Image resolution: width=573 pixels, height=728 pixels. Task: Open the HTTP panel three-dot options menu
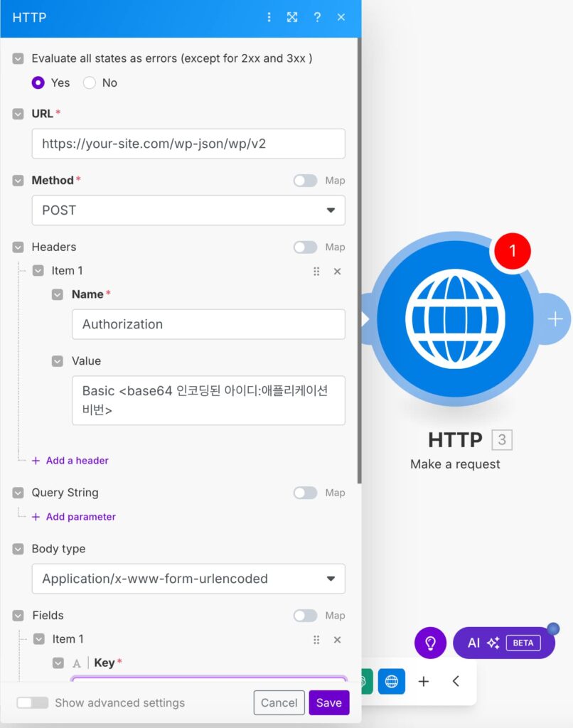point(269,17)
